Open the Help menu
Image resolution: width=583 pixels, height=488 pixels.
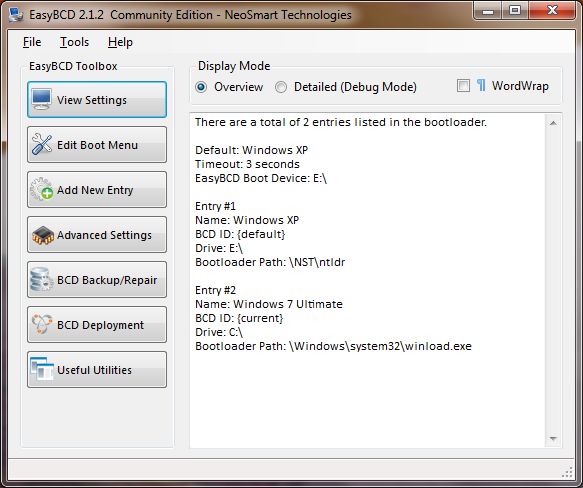pyautogui.click(x=120, y=42)
